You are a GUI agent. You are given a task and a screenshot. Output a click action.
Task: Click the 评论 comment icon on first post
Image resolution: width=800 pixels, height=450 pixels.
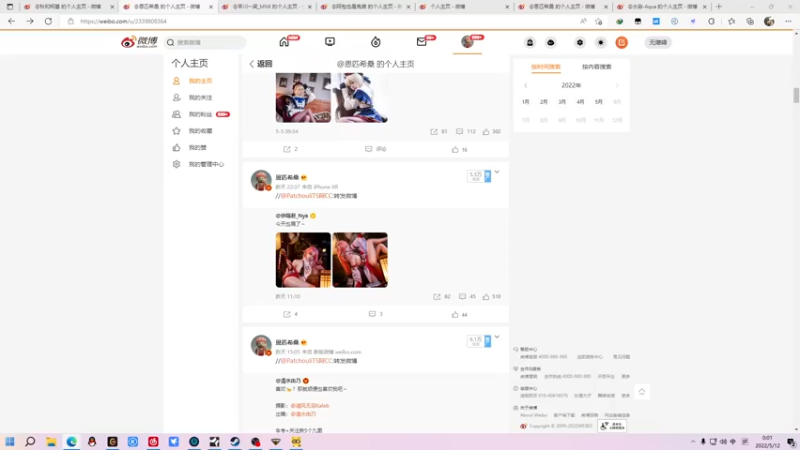coord(376,149)
